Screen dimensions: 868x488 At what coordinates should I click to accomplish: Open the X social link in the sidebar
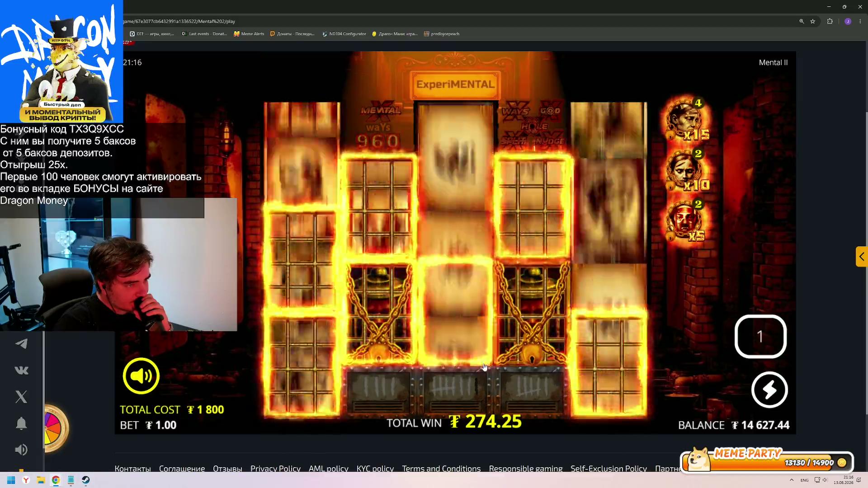coord(21,397)
